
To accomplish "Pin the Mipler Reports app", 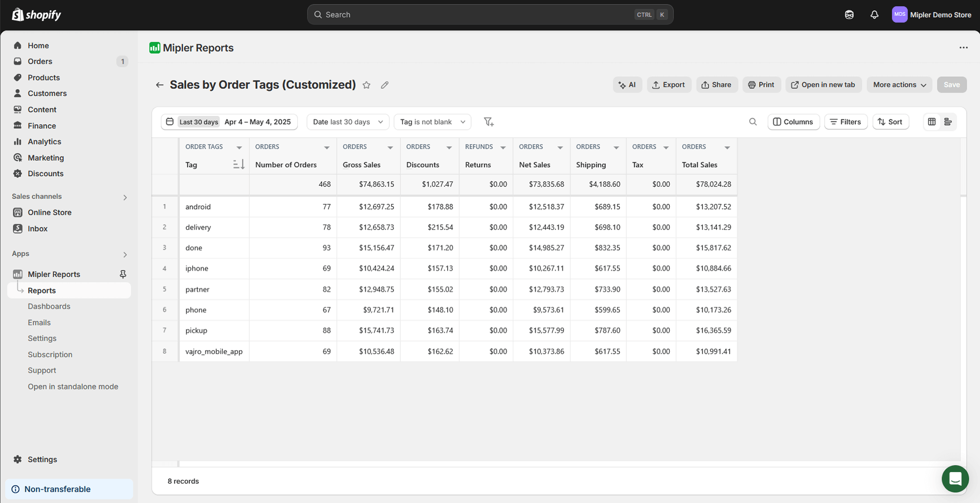I will coord(123,274).
